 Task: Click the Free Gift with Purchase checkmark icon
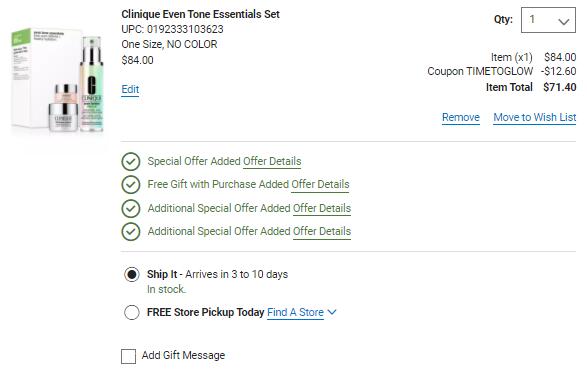tap(131, 184)
